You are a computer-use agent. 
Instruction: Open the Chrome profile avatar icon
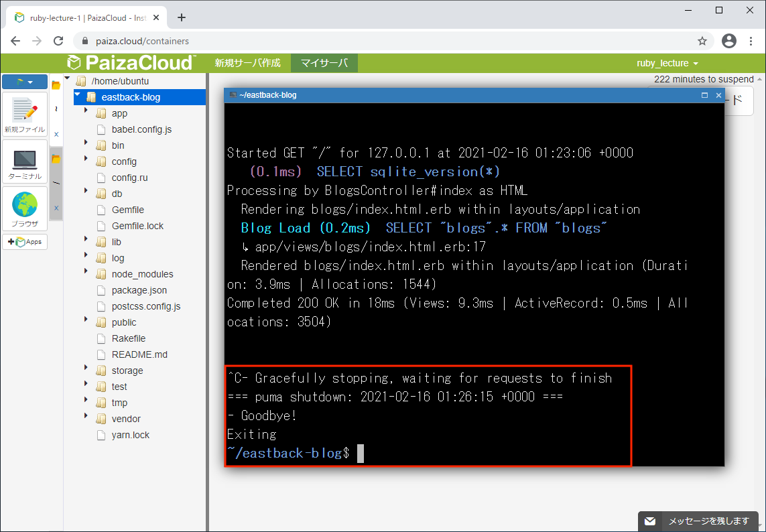pos(729,41)
